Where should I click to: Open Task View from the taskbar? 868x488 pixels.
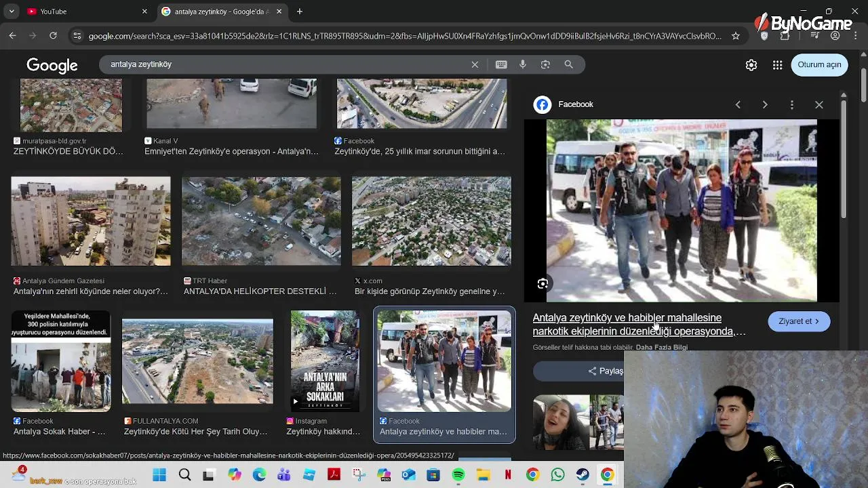click(x=209, y=475)
